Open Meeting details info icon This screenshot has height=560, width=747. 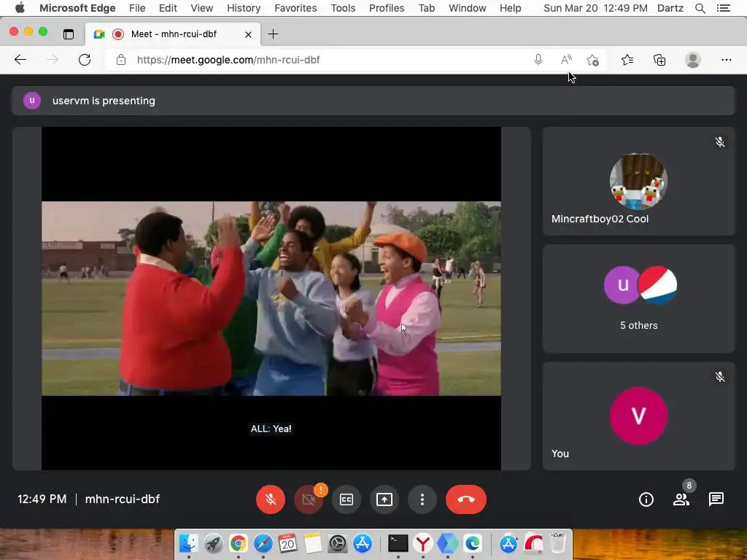pyautogui.click(x=646, y=499)
